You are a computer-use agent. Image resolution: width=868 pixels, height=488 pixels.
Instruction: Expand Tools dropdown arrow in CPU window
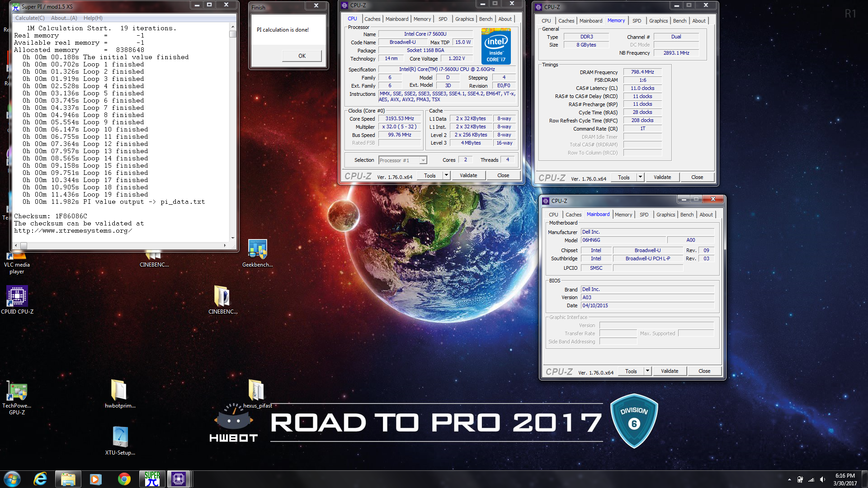[x=446, y=175]
